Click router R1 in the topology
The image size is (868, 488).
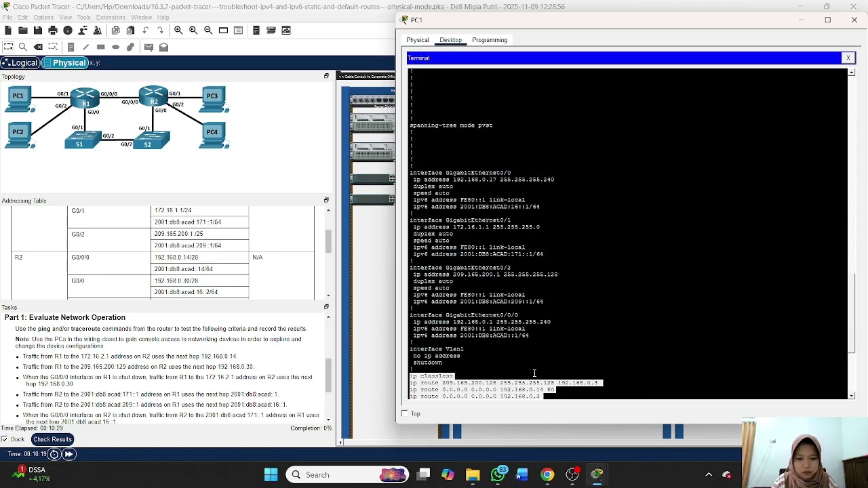coord(85,98)
